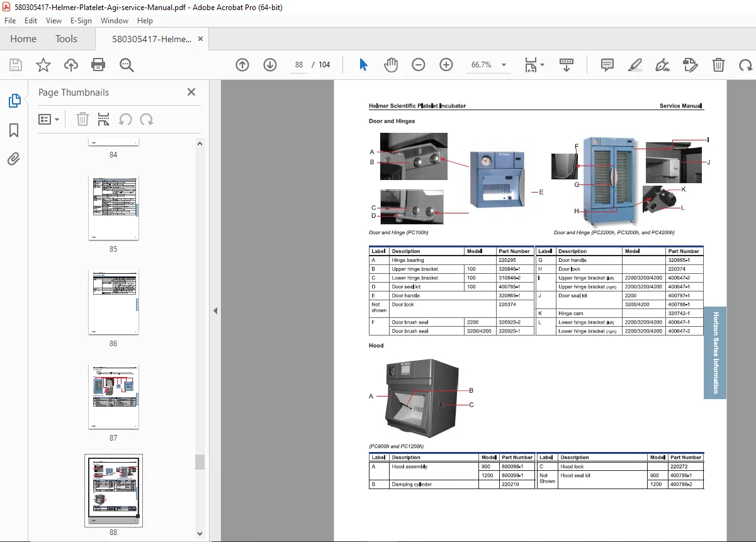Open the edit PDF stamp tool
Screen dimensions: 756x542
(x=691, y=65)
